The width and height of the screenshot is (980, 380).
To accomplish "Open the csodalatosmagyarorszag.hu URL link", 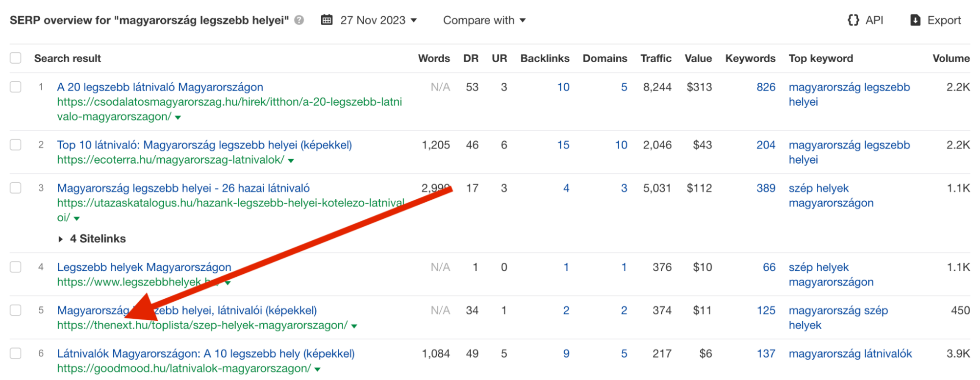I will (x=229, y=109).
